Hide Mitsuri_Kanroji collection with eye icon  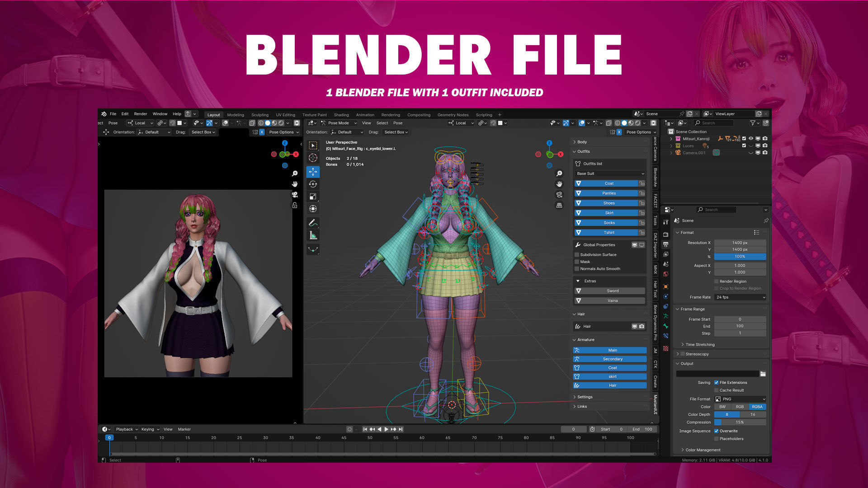click(x=751, y=139)
